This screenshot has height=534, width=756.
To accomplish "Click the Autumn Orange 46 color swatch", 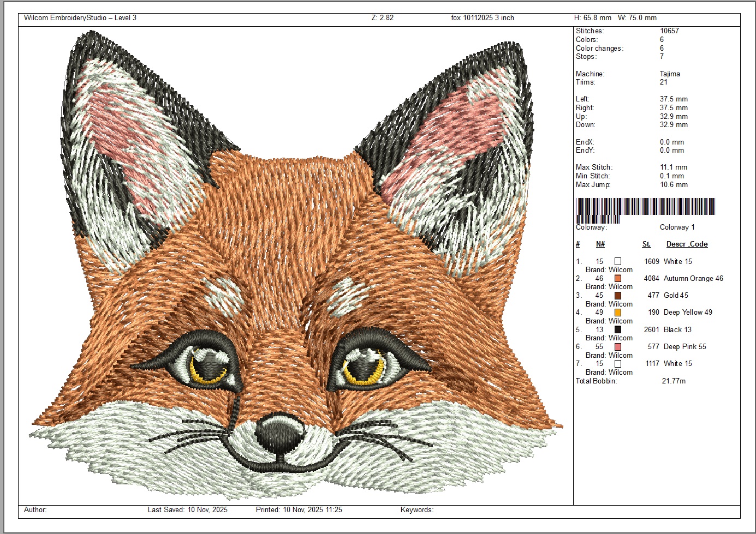I will (x=617, y=279).
